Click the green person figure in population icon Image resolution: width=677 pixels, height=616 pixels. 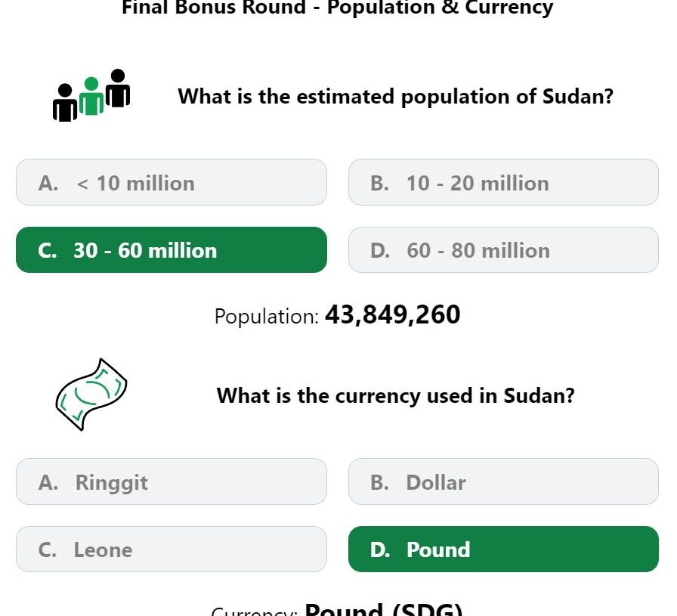(x=91, y=96)
